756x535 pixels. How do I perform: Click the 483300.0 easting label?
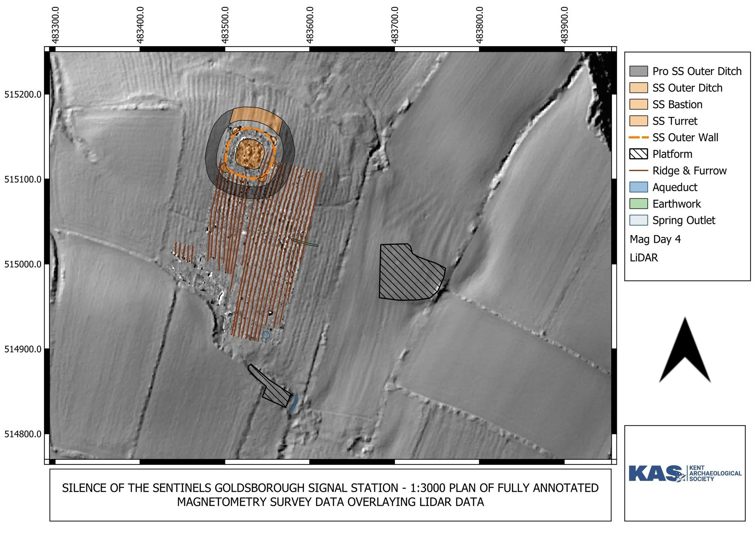tap(55, 25)
